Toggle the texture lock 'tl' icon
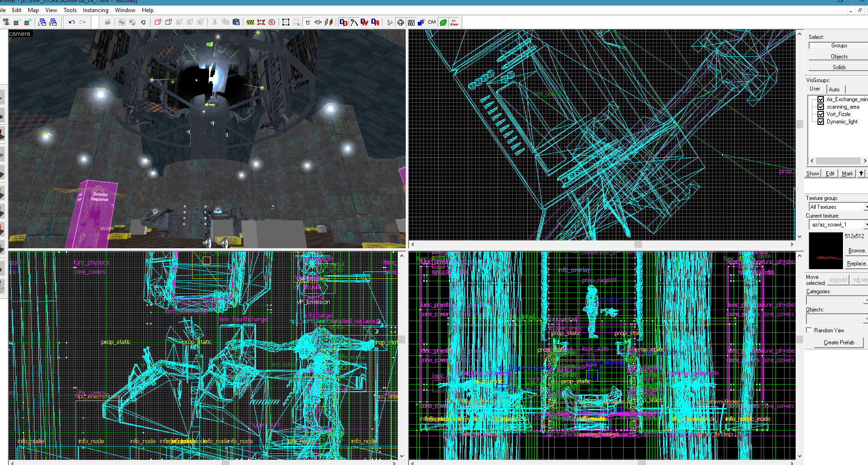868x465 pixels. [x=307, y=22]
